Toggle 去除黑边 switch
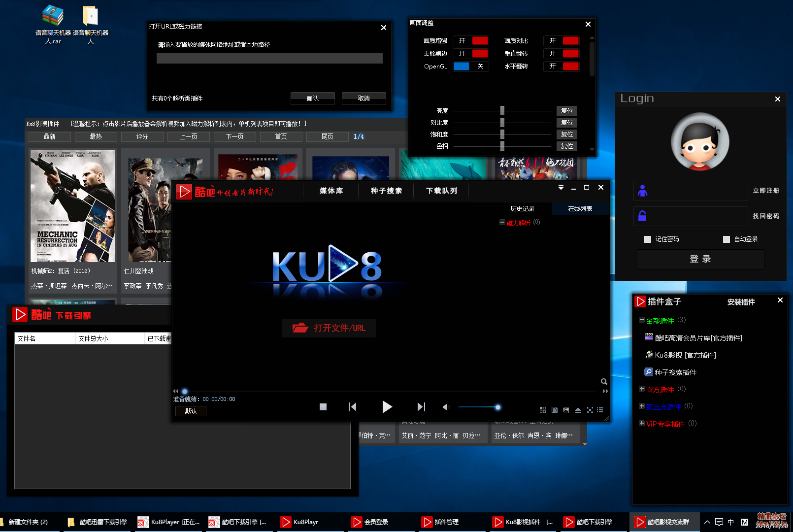Viewport: 793px width, 532px height. pyautogui.click(x=471, y=54)
